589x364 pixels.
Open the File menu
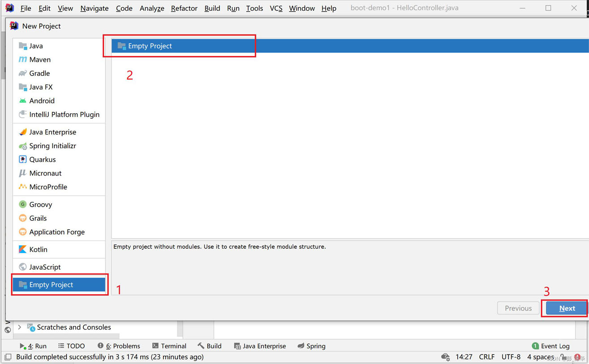pos(26,8)
